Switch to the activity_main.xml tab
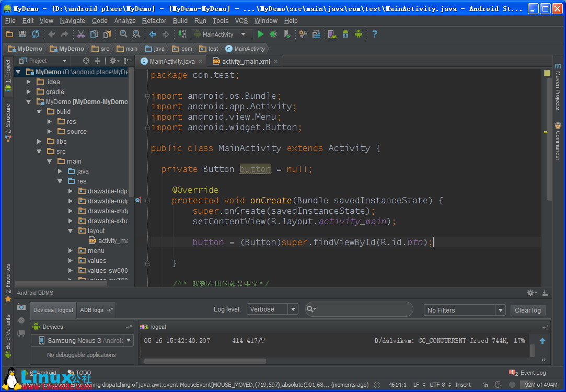The width and height of the screenshot is (566, 392). click(x=245, y=62)
